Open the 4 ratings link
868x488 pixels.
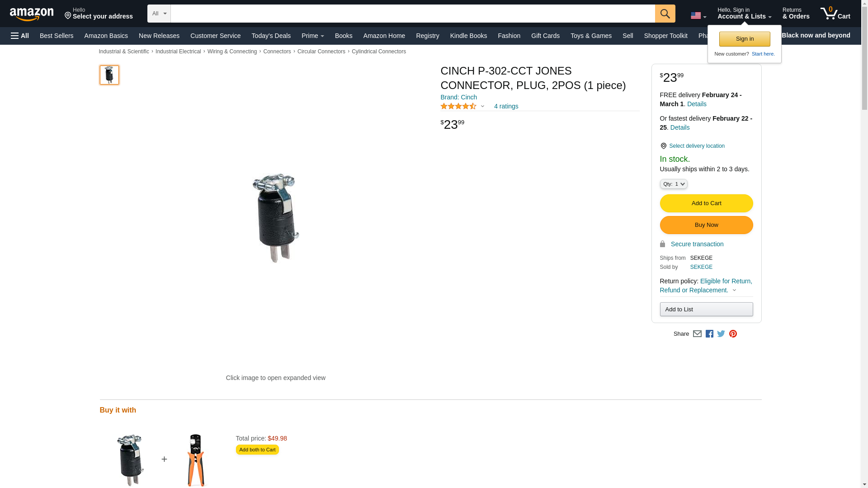point(506,106)
